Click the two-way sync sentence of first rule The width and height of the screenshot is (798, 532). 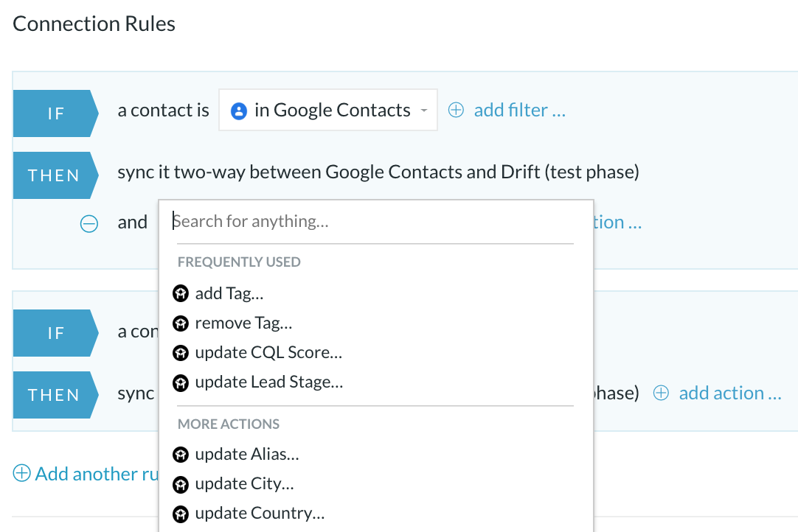[x=378, y=172]
